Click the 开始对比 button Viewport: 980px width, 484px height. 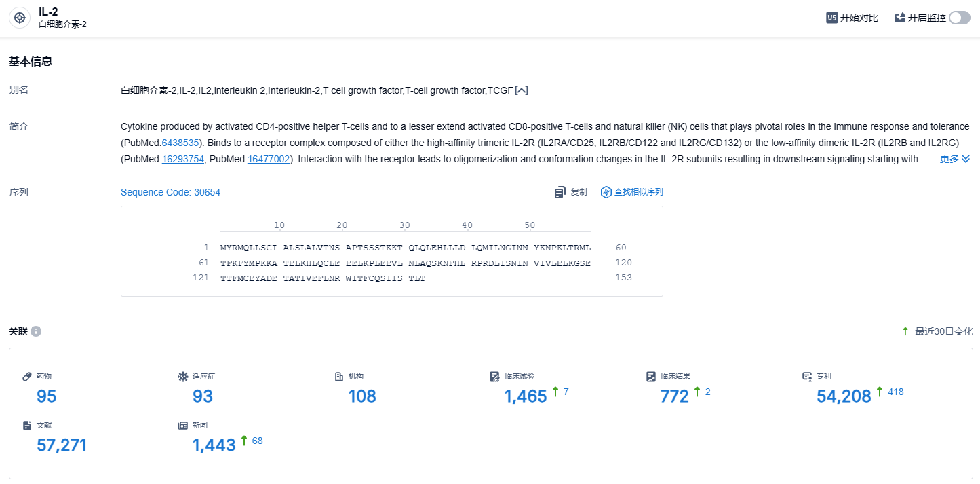[852, 18]
